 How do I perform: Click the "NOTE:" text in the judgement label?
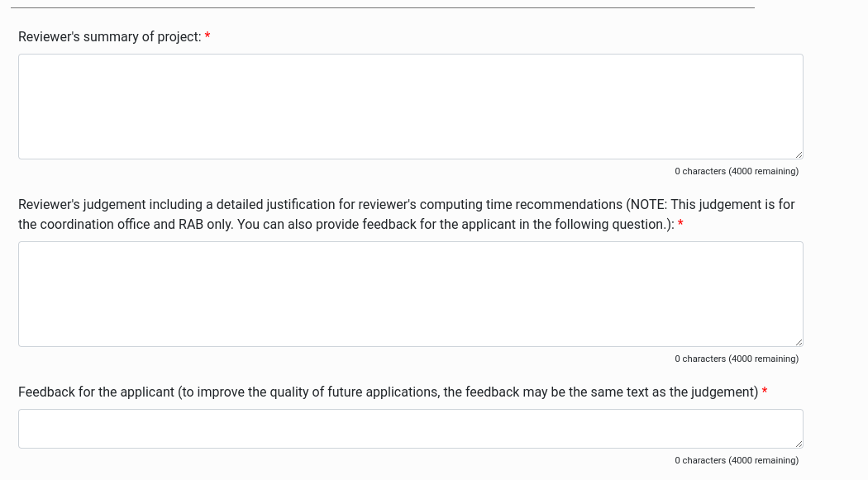pyautogui.click(x=648, y=205)
